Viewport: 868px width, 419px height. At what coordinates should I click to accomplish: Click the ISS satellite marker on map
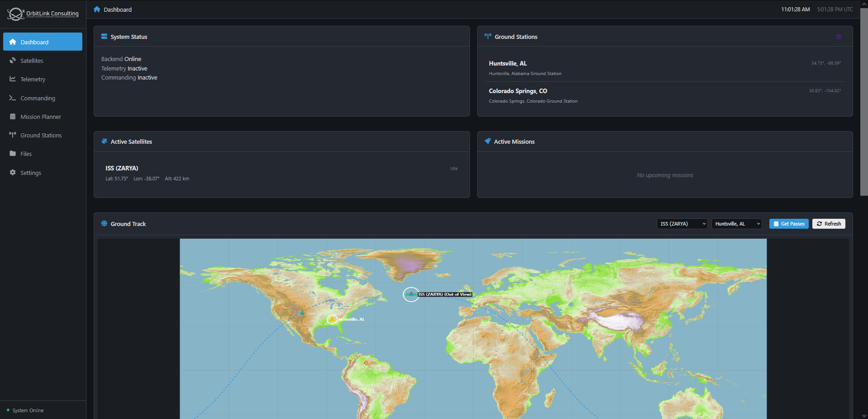pos(411,294)
